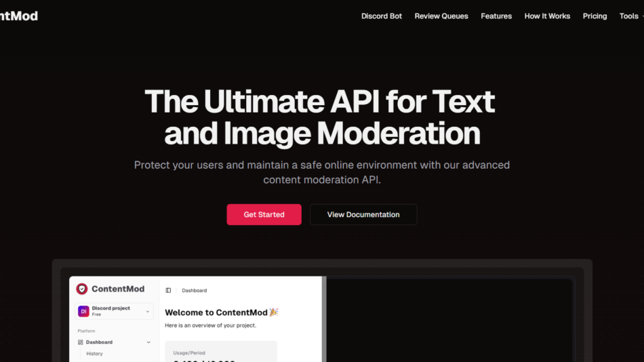
Task: Click the Dashboard breadcrumb label
Action: pos(194,290)
